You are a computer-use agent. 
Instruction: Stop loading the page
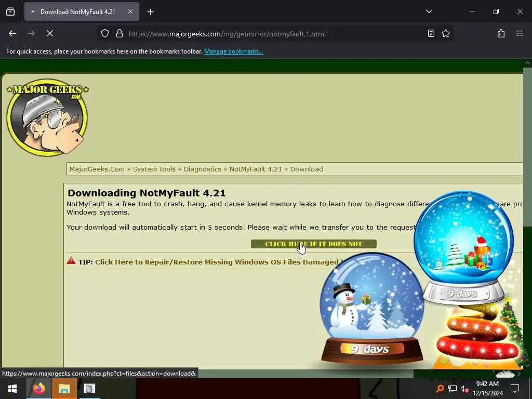click(50, 34)
